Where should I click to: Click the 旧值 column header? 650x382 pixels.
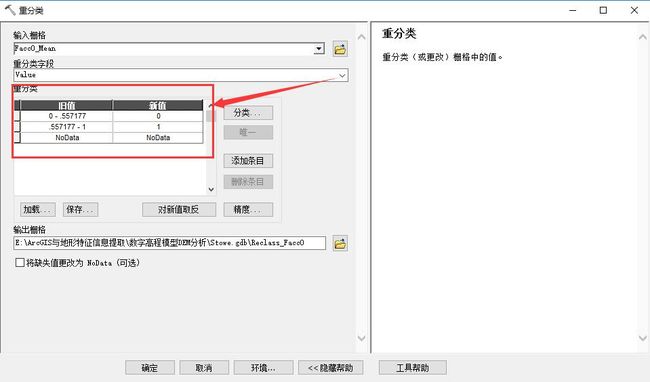[x=67, y=105]
